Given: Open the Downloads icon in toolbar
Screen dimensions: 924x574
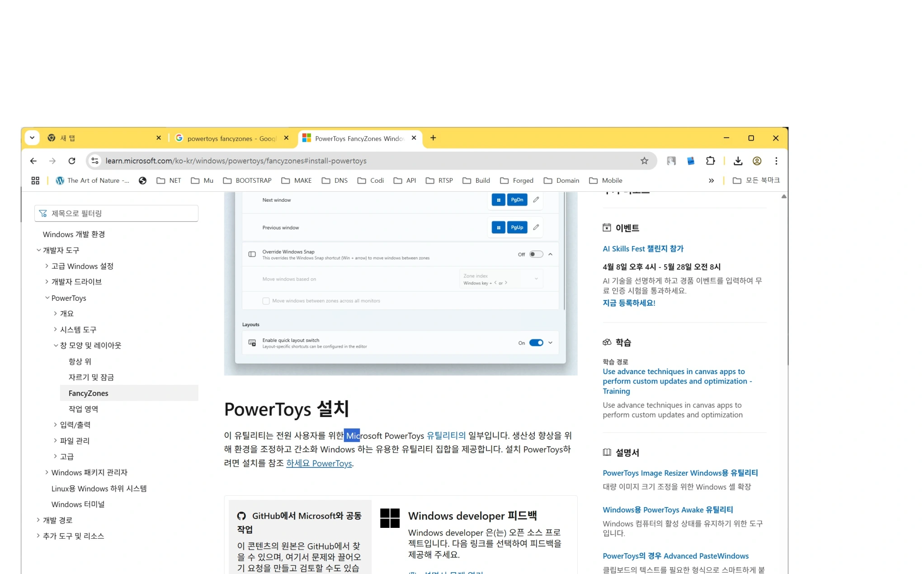Looking at the screenshot, I should (x=738, y=161).
